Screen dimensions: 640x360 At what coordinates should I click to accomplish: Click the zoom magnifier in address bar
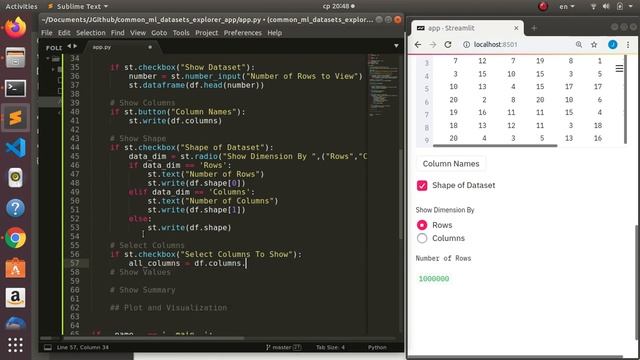(579, 44)
